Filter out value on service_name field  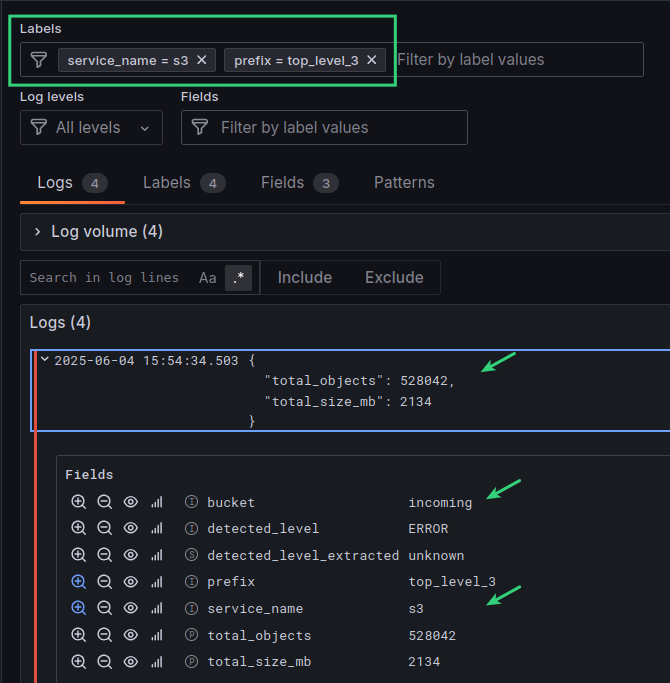click(x=105, y=608)
